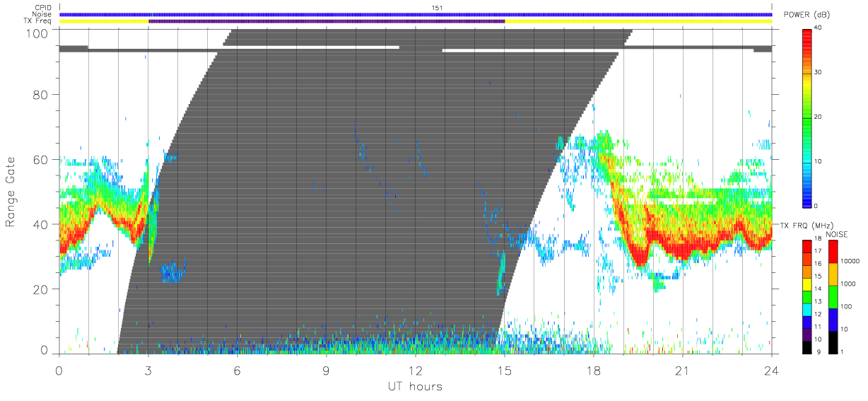Click the CPID value "151"
This screenshot has height=401, width=868.
[437, 8]
